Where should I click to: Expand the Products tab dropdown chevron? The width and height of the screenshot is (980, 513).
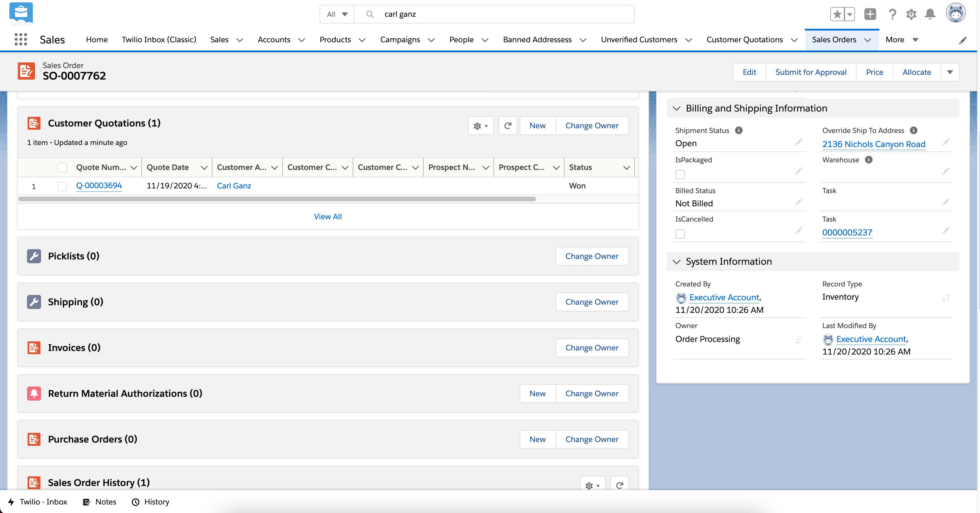362,40
